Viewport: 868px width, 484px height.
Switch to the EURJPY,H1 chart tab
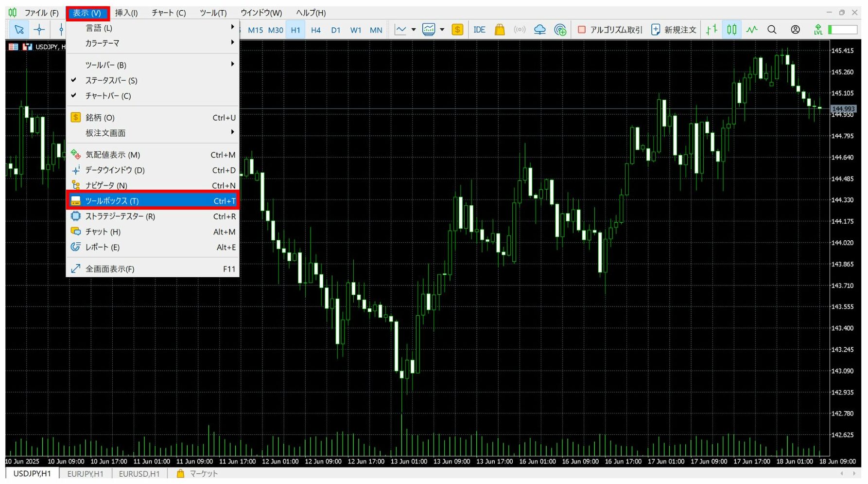click(85, 474)
